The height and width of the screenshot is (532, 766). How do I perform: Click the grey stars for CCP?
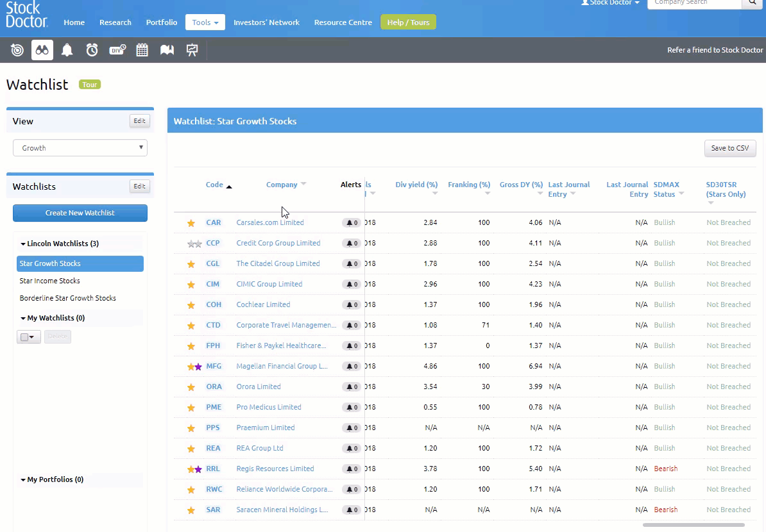coord(194,244)
